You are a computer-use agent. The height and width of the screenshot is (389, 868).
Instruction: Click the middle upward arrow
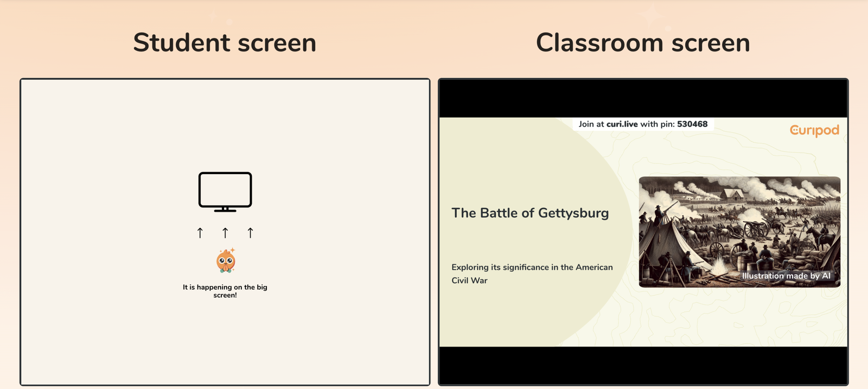coord(225,233)
